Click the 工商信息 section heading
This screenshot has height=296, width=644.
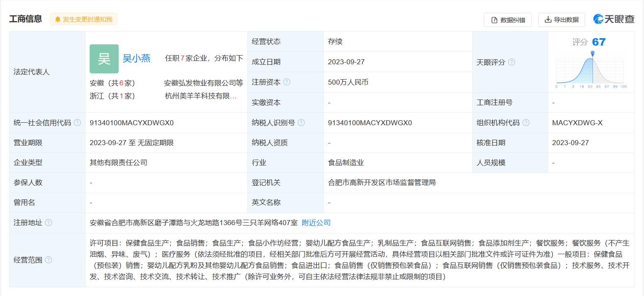(x=26, y=19)
